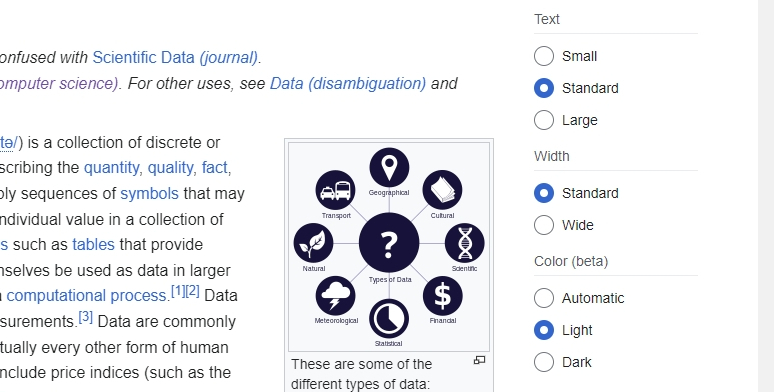Open the Data (disambiguation) link
The height and width of the screenshot is (392, 774).
[x=348, y=83]
